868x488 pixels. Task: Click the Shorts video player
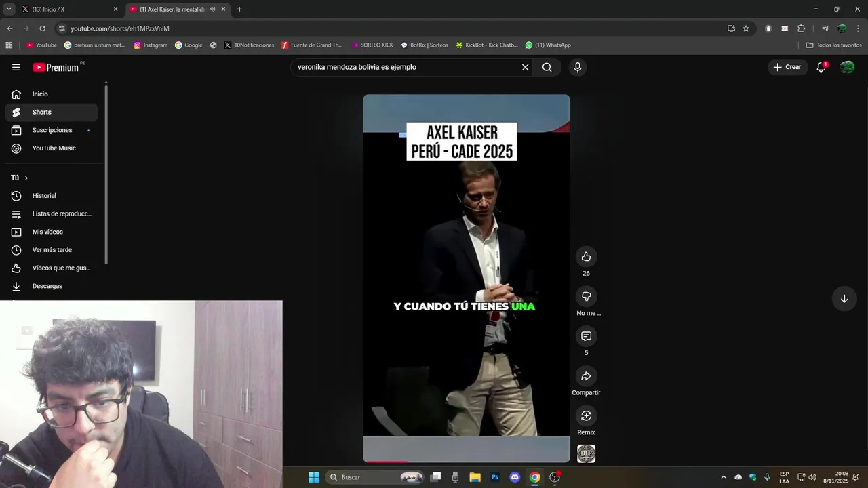tap(466, 279)
